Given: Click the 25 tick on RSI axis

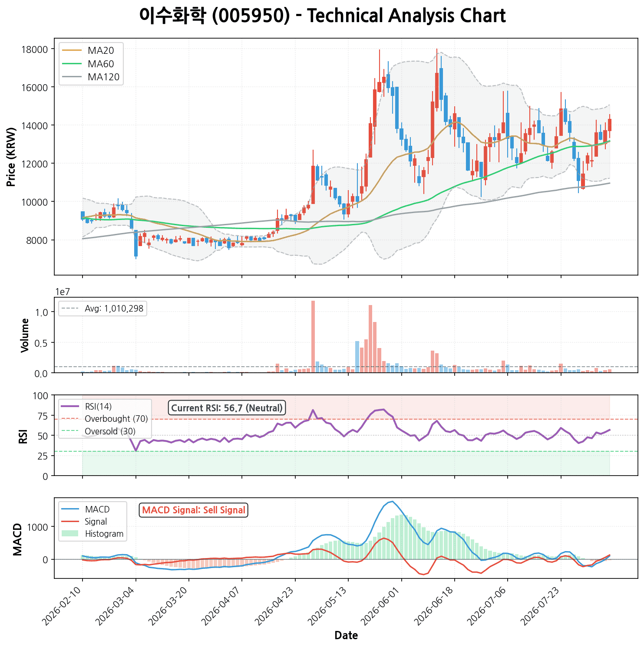Looking at the screenshot, I should 43,456.
